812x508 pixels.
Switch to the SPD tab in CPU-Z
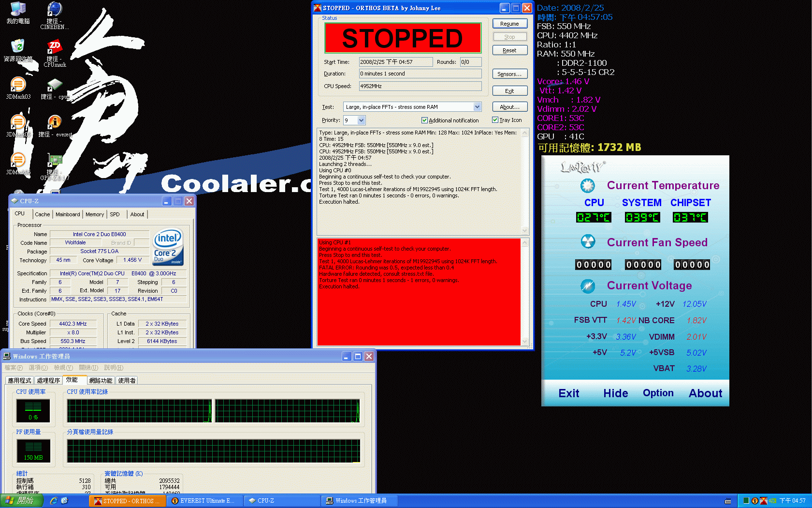[115, 214]
